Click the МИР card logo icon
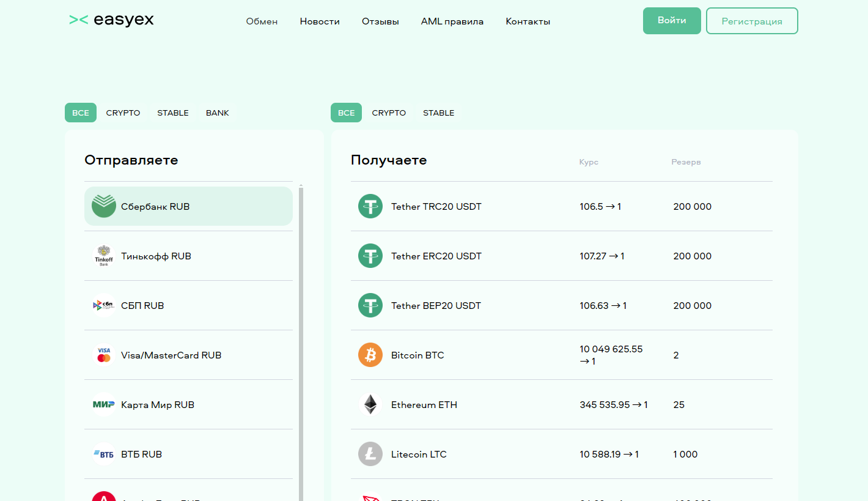The image size is (868, 501). (104, 404)
